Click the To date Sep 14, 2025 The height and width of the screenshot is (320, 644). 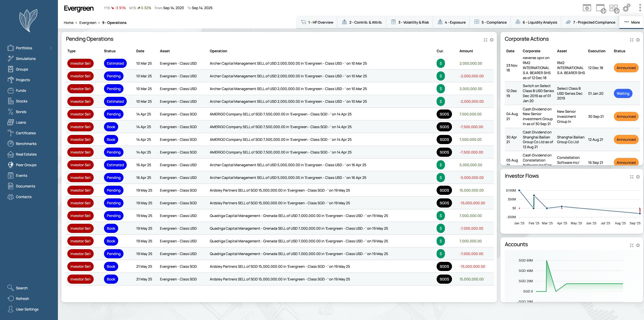[202, 8]
